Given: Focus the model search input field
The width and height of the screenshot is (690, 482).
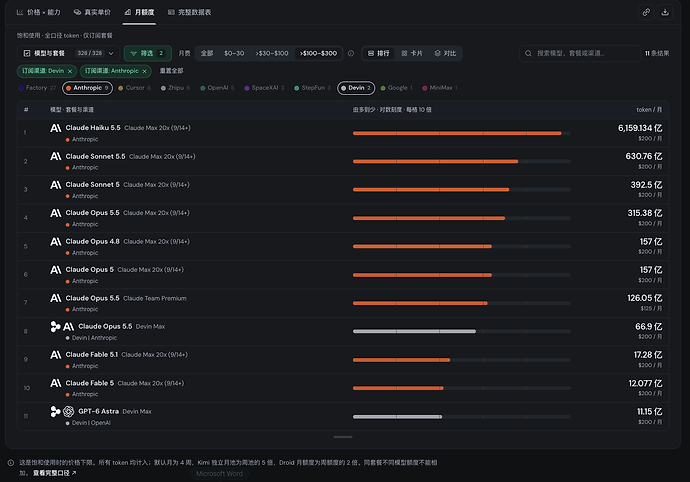Looking at the screenshot, I should click(x=580, y=53).
